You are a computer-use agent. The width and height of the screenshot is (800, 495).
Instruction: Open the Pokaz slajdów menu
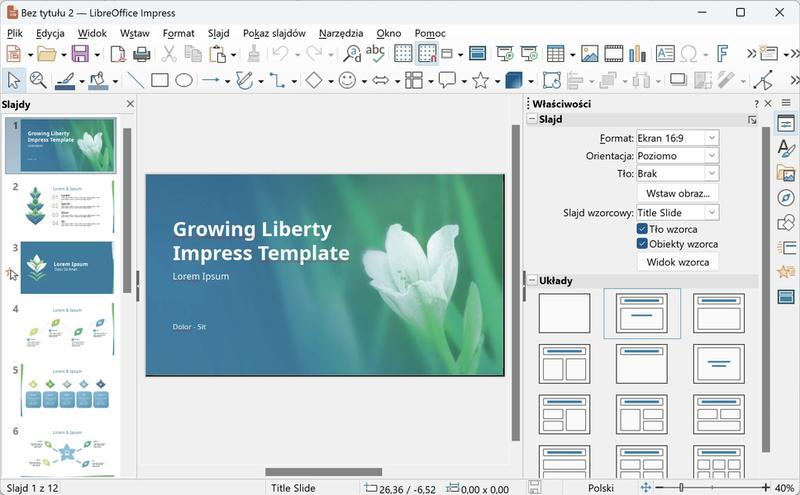[274, 33]
